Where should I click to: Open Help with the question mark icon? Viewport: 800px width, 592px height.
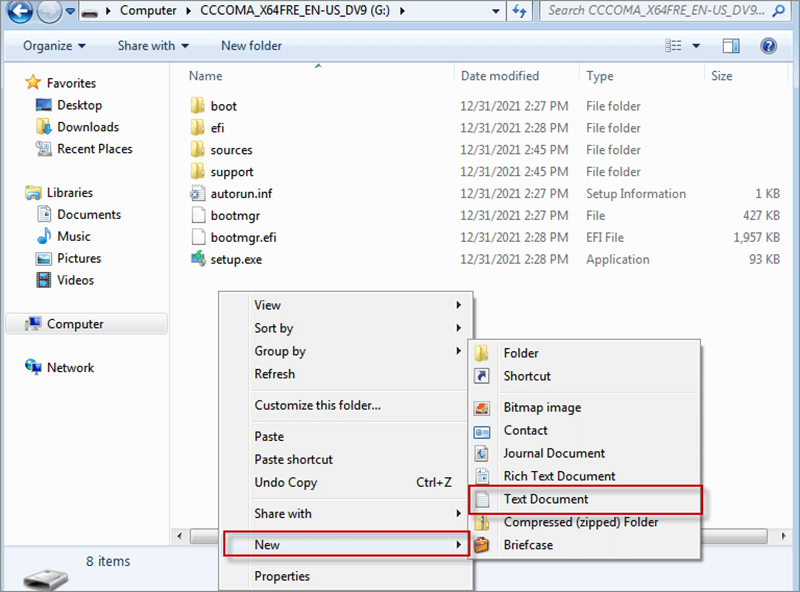pos(768,46)
